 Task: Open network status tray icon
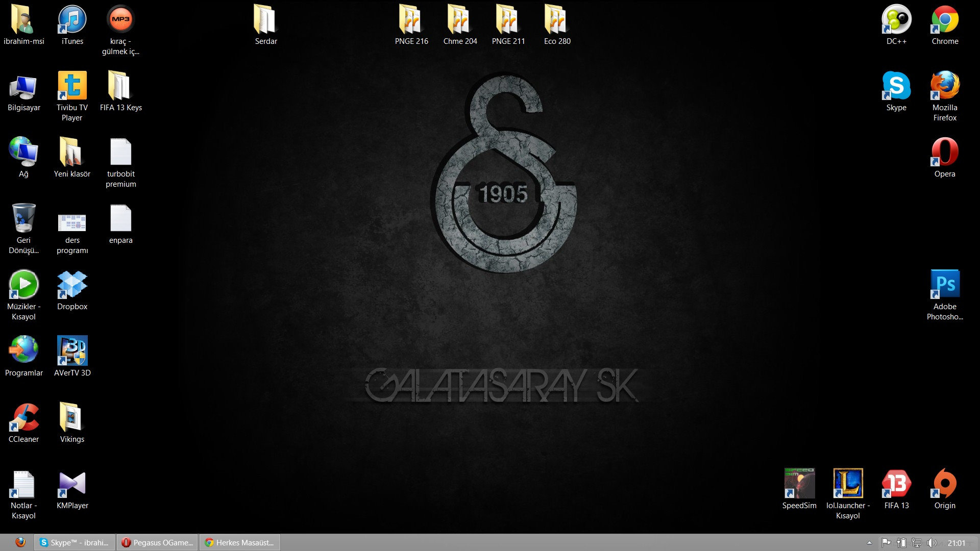pyautogui.click(x=917, y=543)
